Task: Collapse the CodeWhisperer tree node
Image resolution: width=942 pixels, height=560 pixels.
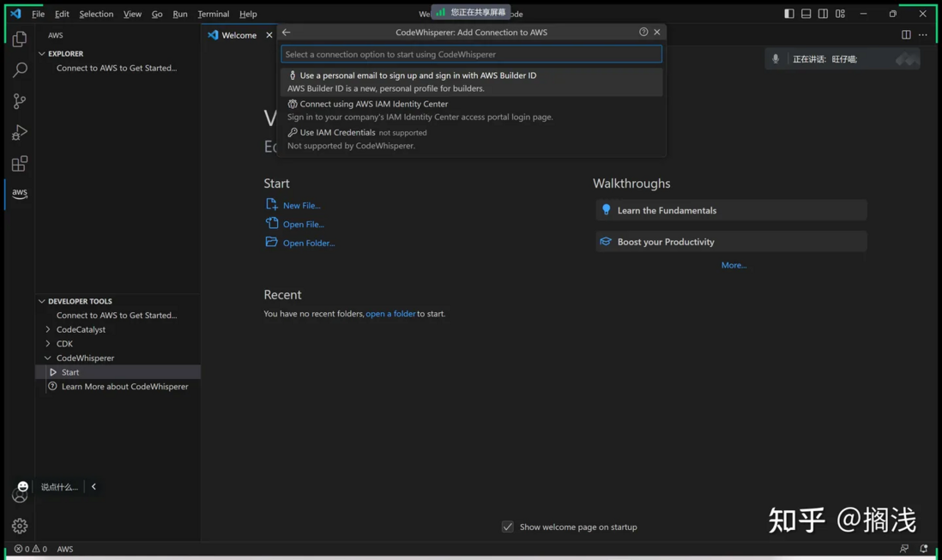Action: 47,358
